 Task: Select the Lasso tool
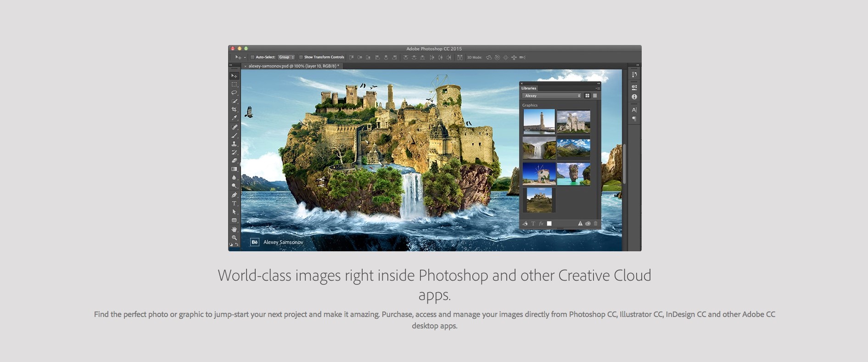pos(234,93)
